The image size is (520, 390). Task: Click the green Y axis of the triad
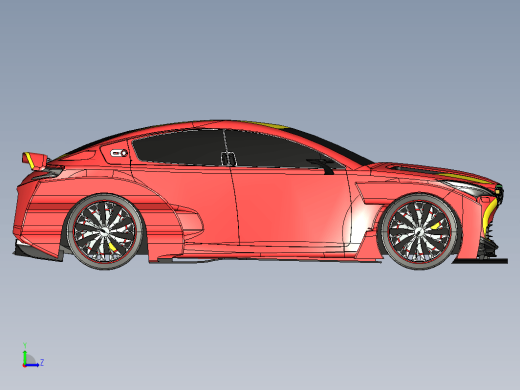click(x=25, y=357)
